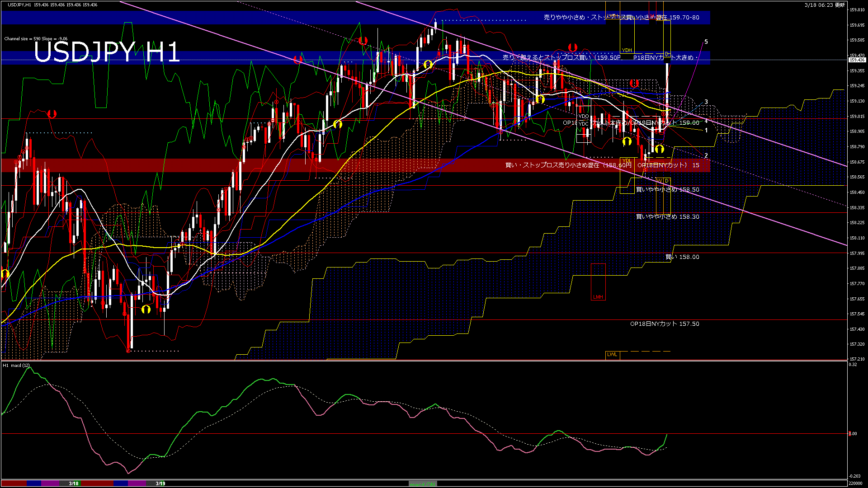The width and height of the screenshot is (868, 488).
Task: Click the orange LWL marker label
Action: point(612,355)
